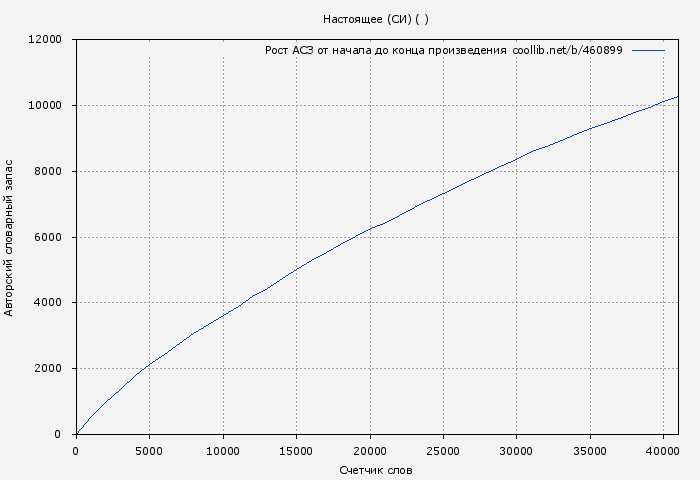Click the 40000 x-axis tick label
Image resolution: width=700 pixels, height=480 pixels.
coord(663,451)
